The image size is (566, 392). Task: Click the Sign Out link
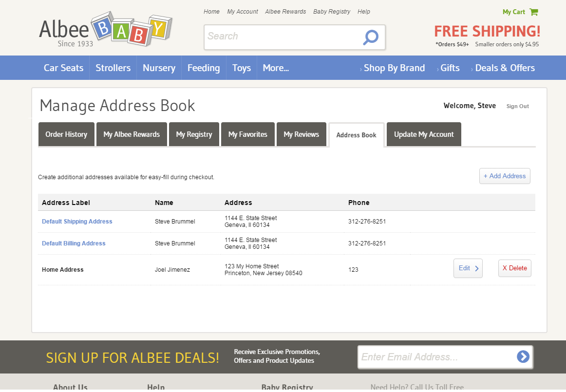(517, 106)
